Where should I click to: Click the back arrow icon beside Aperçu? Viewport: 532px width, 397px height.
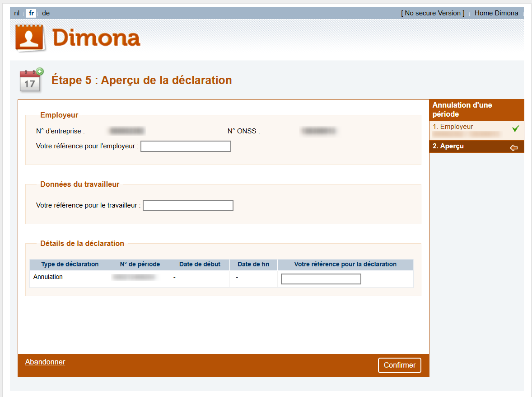pyautogui.click(x=514, y=147)
